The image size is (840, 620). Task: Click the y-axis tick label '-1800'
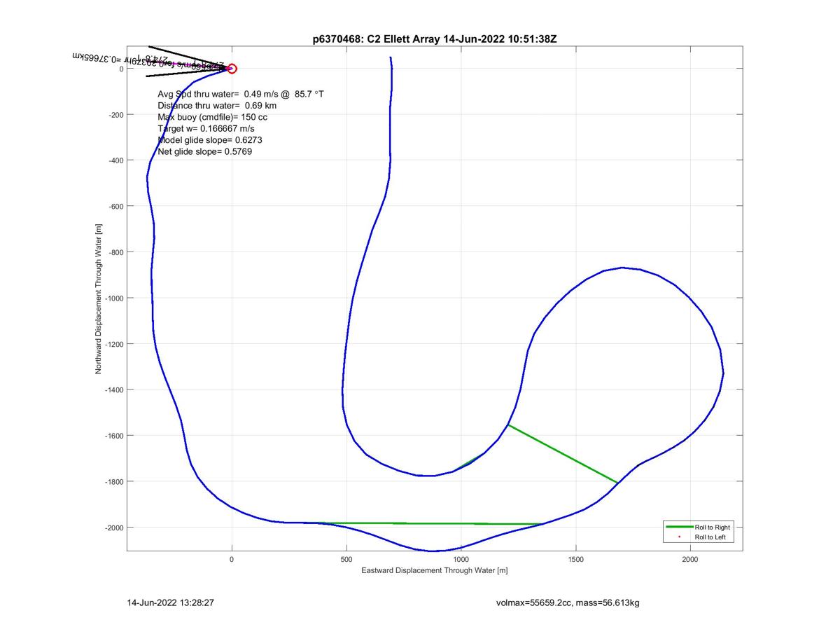[113, 481]
